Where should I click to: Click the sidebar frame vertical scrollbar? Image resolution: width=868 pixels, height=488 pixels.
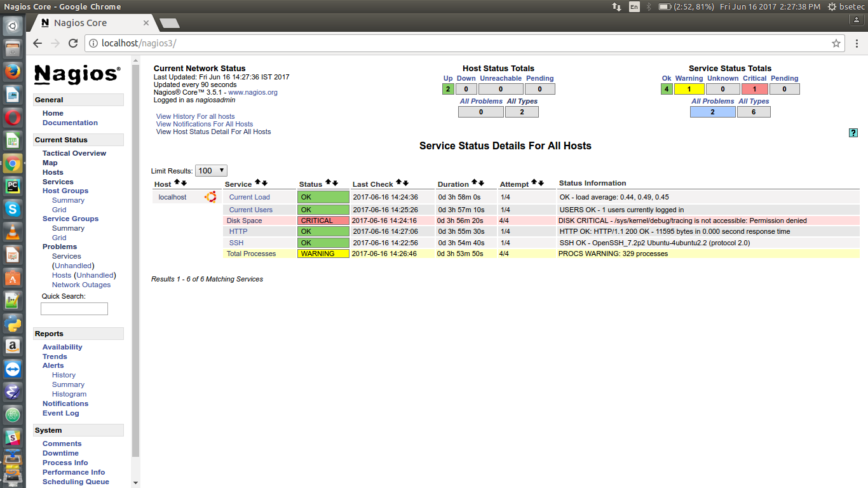point(135,261)
